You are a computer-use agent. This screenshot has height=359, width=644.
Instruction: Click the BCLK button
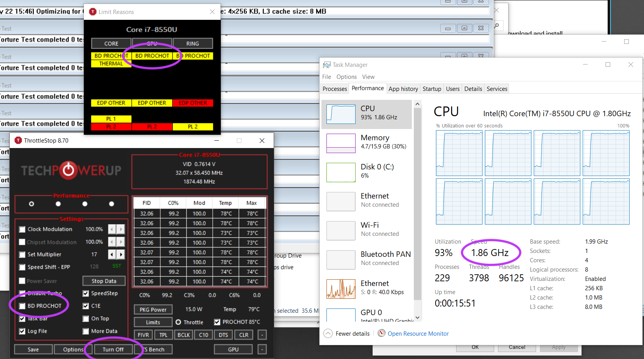point(184,335)
